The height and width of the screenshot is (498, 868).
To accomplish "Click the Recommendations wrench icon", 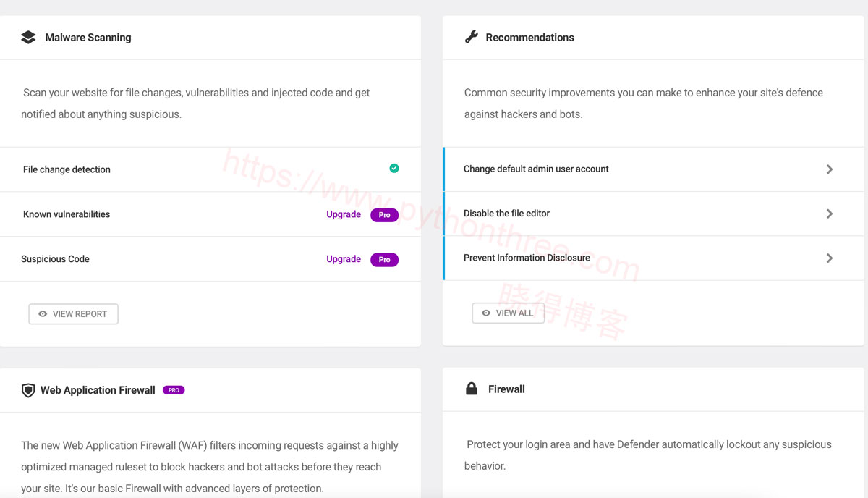I will point(472,37).
